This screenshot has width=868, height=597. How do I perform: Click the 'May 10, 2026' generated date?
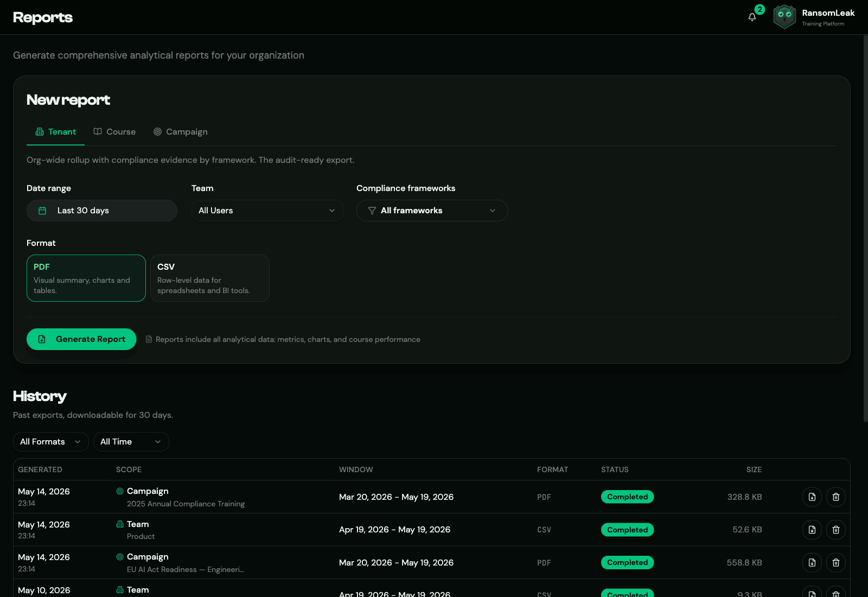point(44,590)
